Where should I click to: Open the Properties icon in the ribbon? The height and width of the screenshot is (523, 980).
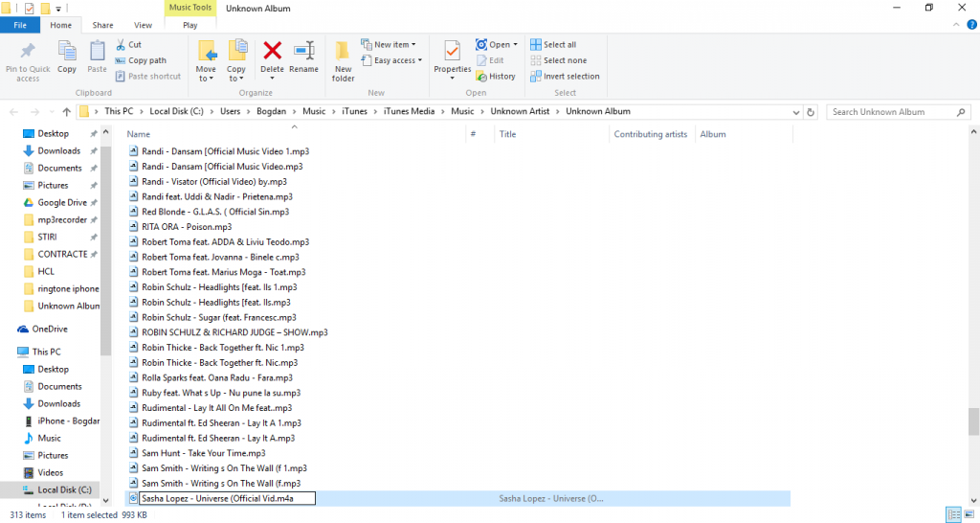452,52
